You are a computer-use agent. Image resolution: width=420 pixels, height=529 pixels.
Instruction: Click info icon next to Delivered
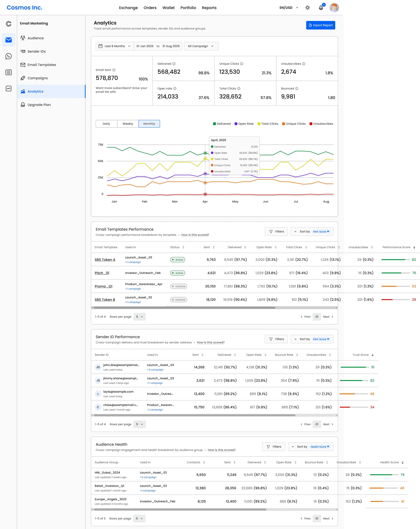point(174,64)
